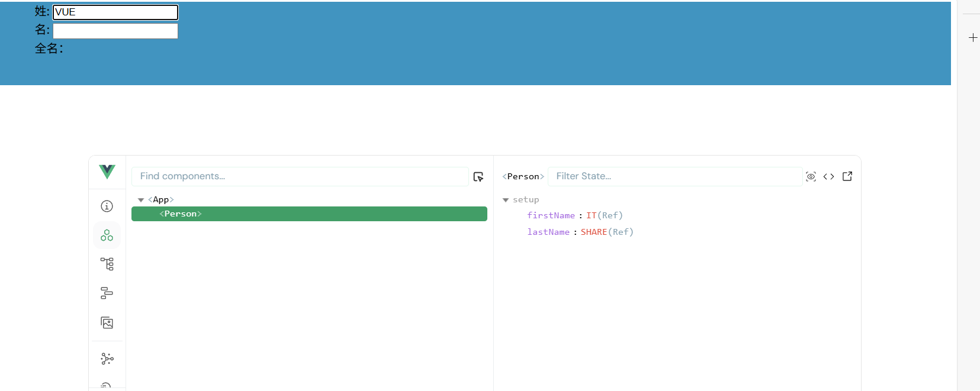Collapse the setup state section
980x391 pixels.
[506, 200]
